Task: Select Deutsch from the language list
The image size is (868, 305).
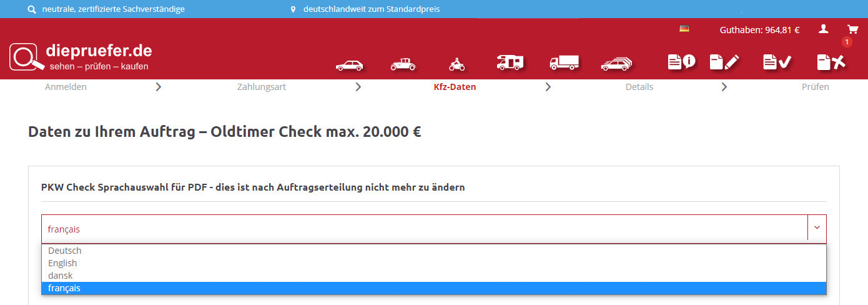Action: tap(65, 251)
